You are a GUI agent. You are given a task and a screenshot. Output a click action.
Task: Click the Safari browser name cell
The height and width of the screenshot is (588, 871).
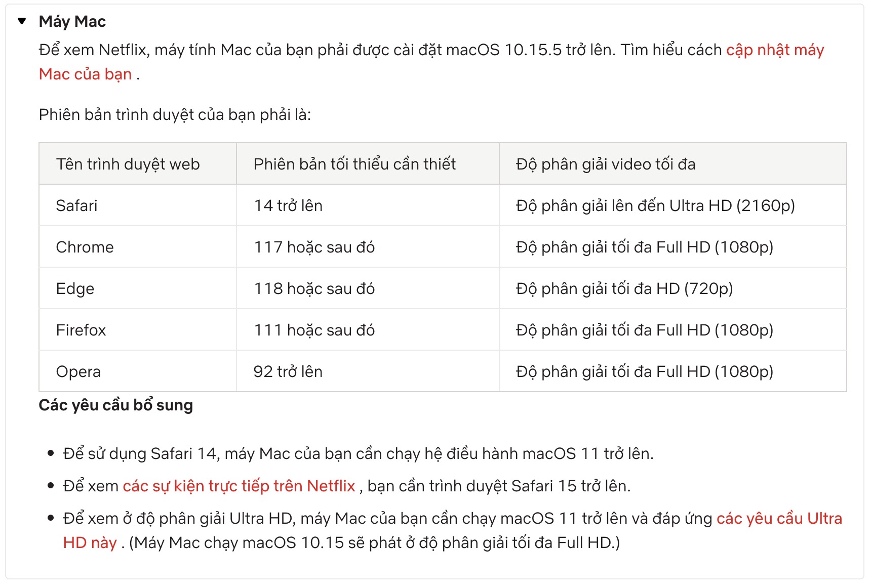138,205
